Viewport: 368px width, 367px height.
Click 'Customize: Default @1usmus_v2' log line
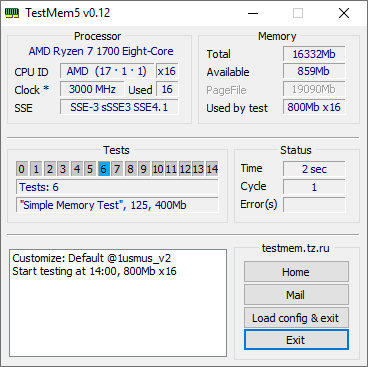click(x=92, y=258)
